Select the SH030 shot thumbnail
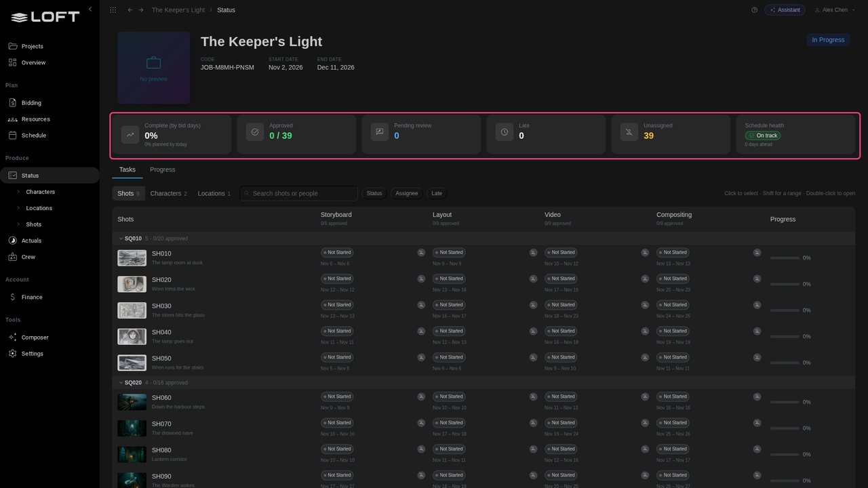The image size is (868, 488). (x=132, y=310)
